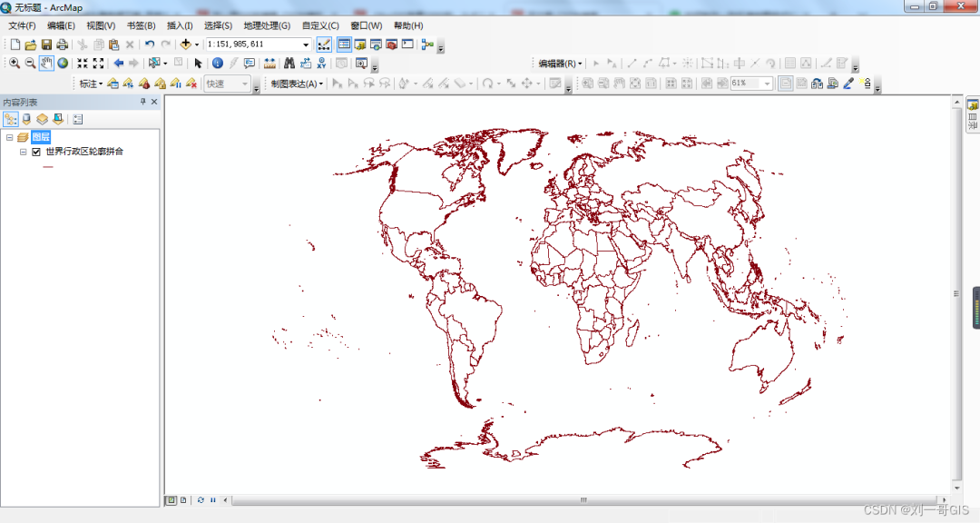The height and width of the screenshot is (523, 980).
Task: Uncheck the 世界行政区轮廓拼合 layer checkbox
Action: click(35, 152)
